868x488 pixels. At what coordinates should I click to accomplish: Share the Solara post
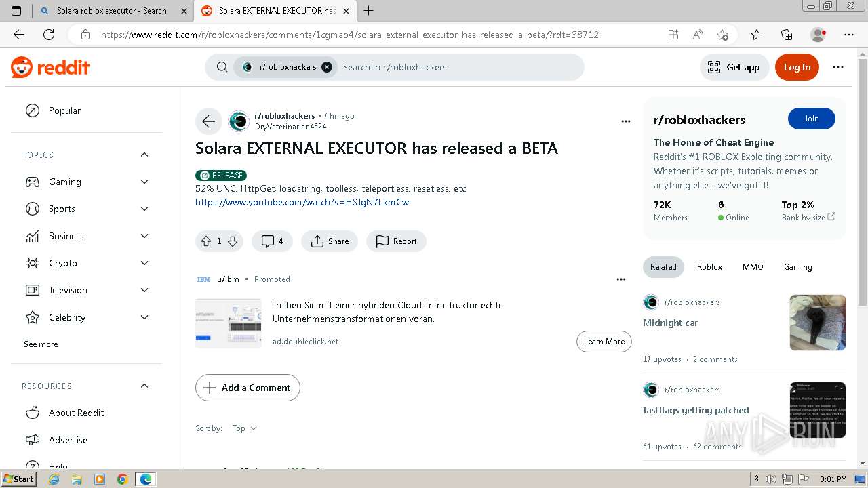[330, 241]
